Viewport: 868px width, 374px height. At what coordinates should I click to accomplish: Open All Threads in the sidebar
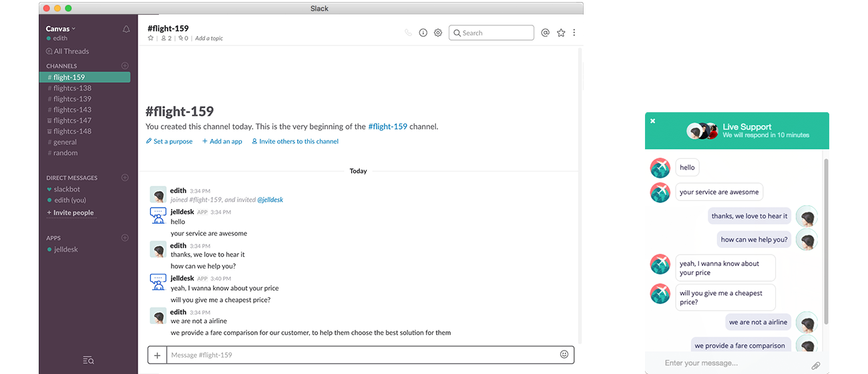(67, 51)
